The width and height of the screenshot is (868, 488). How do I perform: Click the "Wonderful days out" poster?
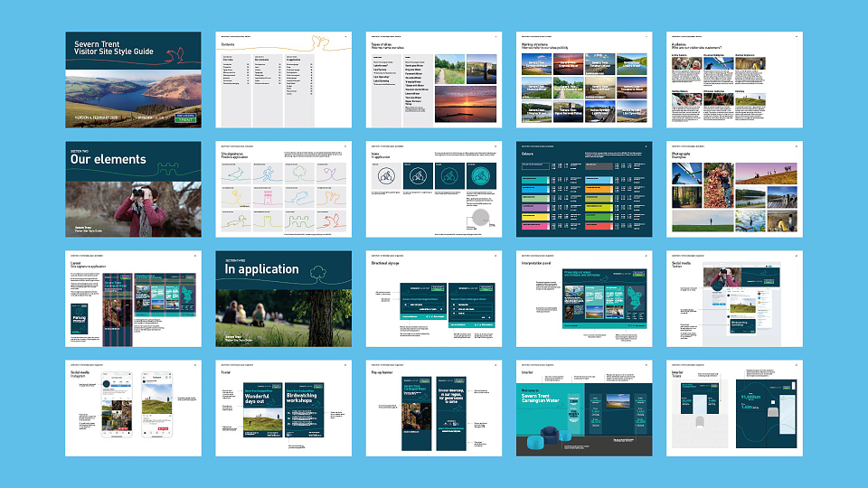(263, 409)
